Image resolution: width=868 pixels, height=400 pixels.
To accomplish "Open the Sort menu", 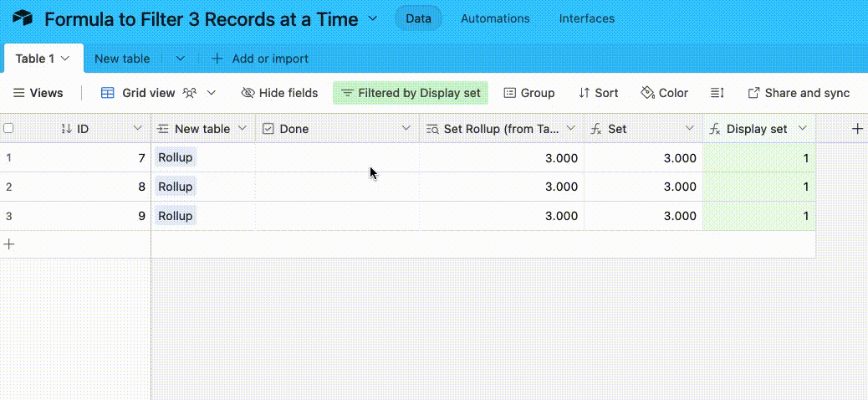I will coord(598,93).
